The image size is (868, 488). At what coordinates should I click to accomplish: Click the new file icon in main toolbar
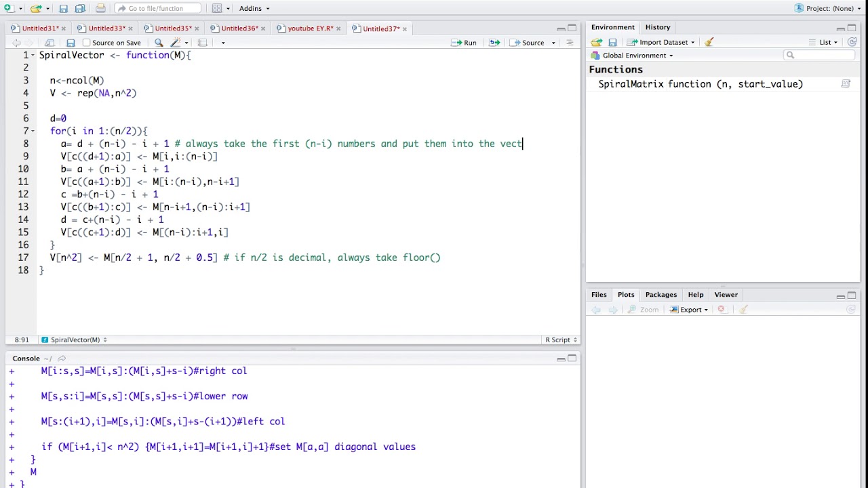click(x=9, y=8)
